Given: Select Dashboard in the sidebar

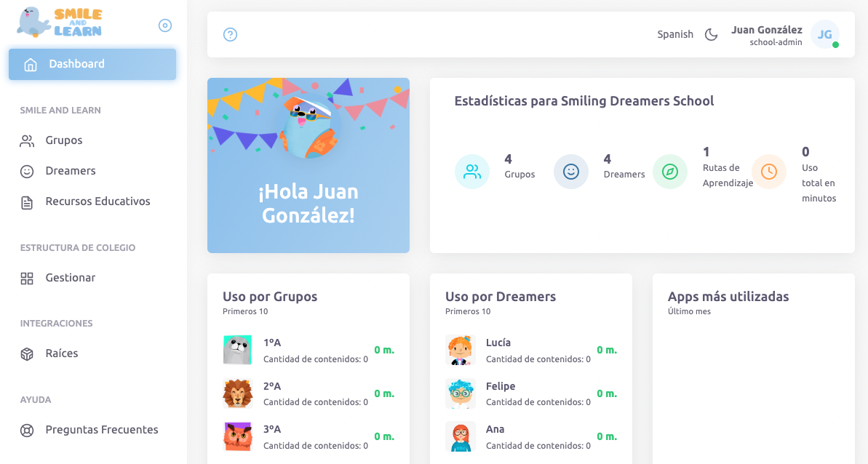Looking at the screenshot, I should pos(92,64).
